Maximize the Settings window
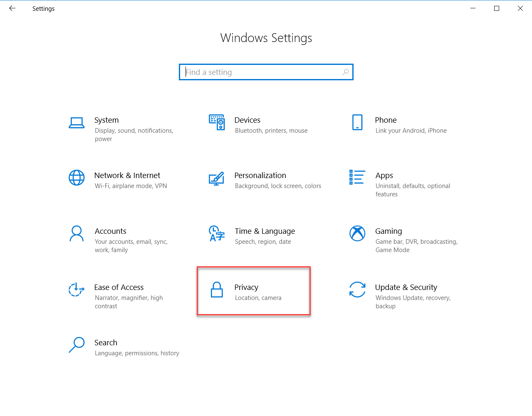The width and height of the screenshot is (532, 416). coord(497,8)
